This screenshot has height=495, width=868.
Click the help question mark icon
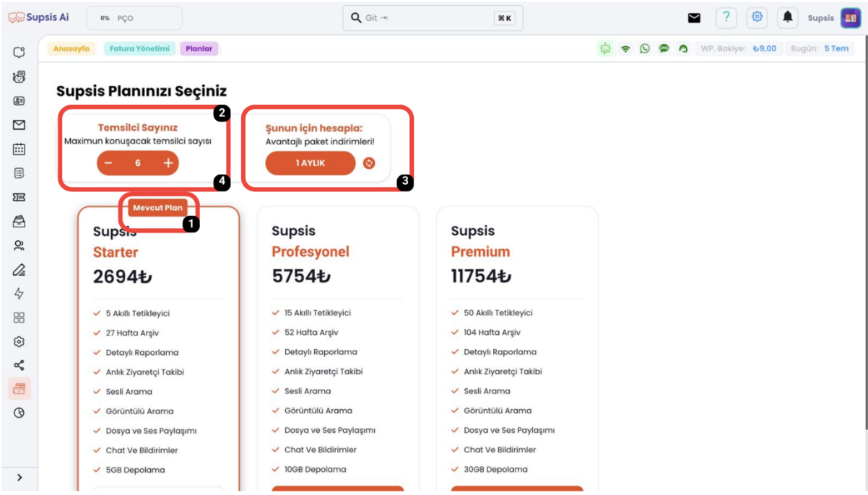pyautogui.click(x=726, y=18)
